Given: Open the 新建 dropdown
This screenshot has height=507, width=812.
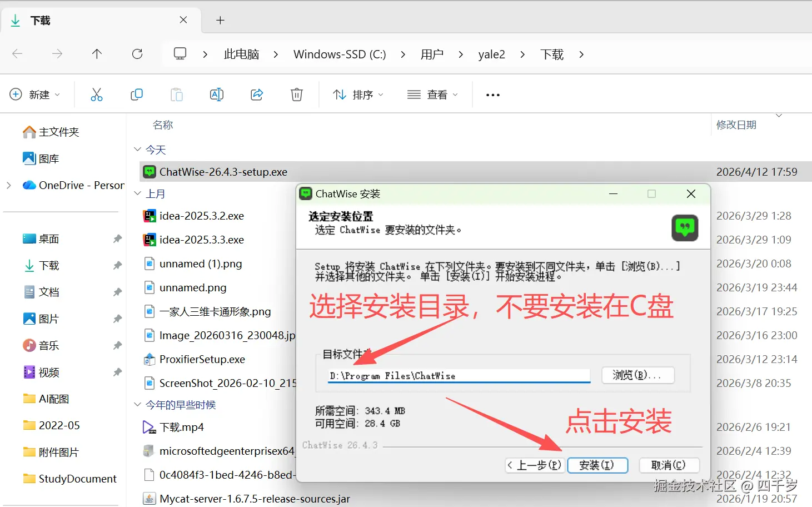Looking at the screenshot, I should [x=35, y=95].
